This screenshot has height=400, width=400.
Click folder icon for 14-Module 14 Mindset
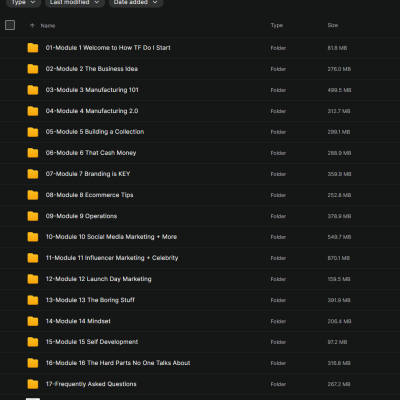pyautogui.click(x=33, y=321)
